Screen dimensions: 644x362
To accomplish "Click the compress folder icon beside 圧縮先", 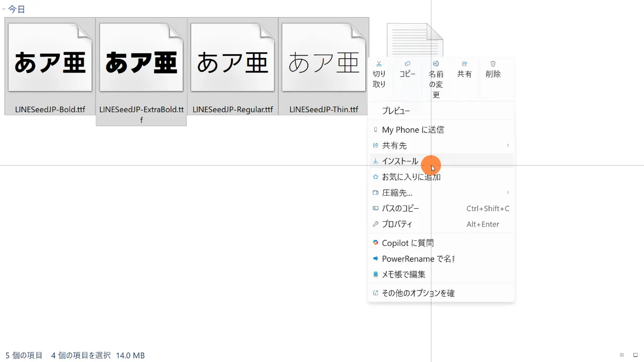I will (375, 193).
